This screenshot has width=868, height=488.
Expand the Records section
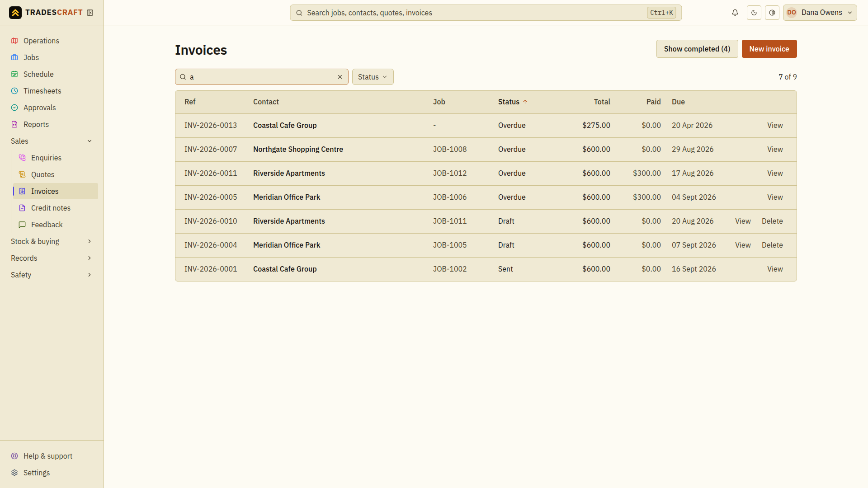(52, 258)
